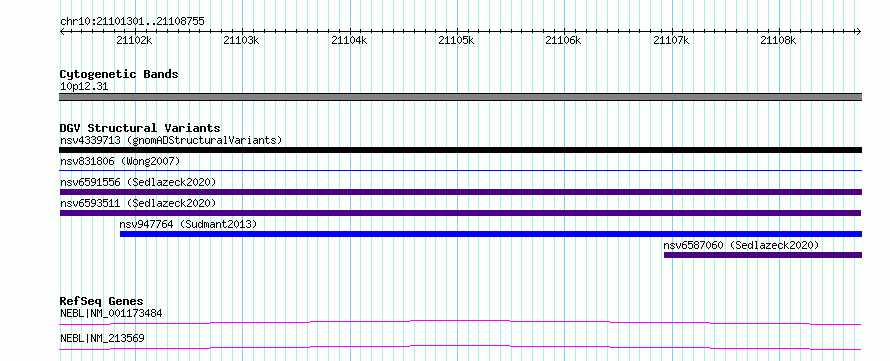Select the NEBL|NM_213569 gene label
This screenshot has height=361, width=890.
[x=102, y=338]
